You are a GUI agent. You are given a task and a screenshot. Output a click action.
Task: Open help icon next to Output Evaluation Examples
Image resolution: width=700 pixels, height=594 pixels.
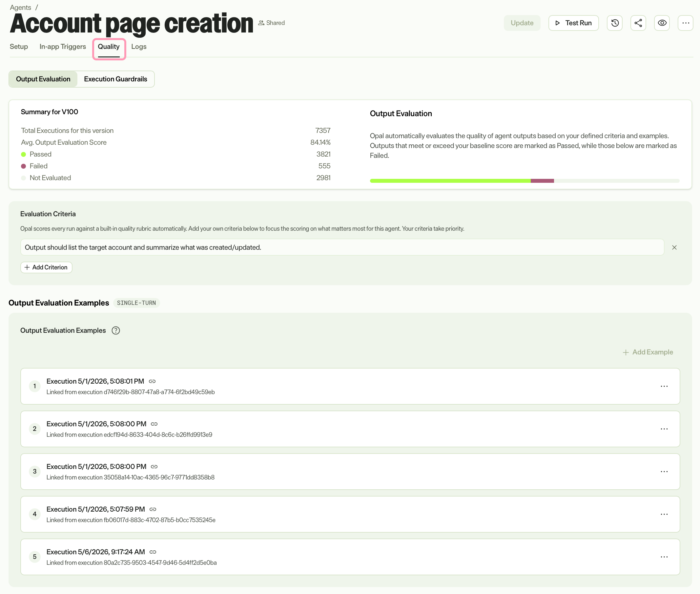click(x=116, y=330)
